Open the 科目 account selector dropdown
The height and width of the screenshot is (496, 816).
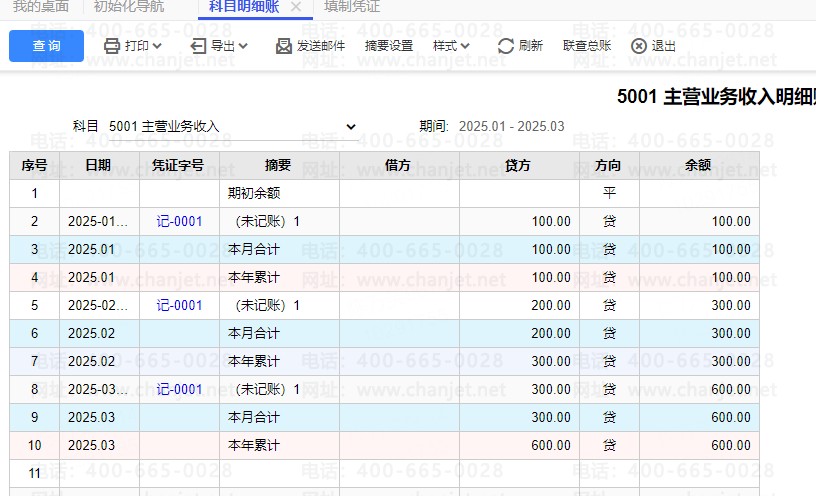[x=350, y=127]
